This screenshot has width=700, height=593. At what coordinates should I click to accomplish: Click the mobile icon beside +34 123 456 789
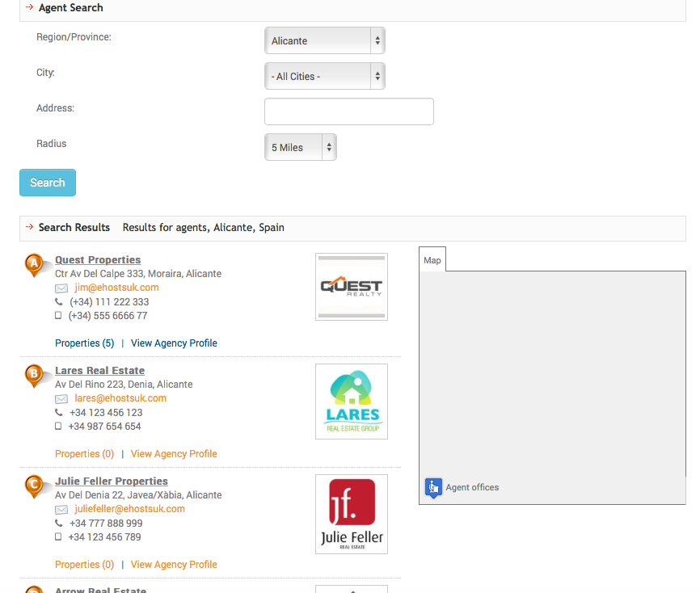[x=58, y=536]
